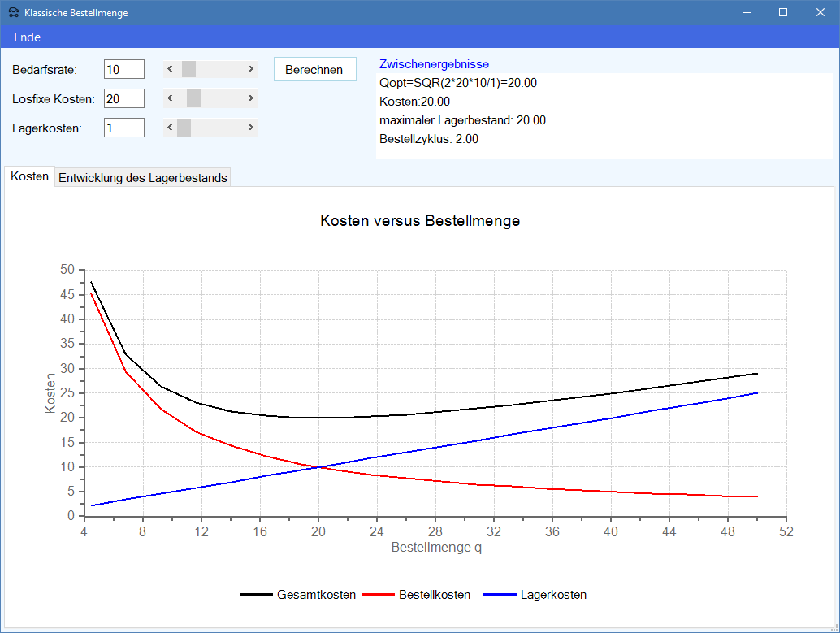
Task: Switch to Entwicklung des Lagerbestands tab
Action: 143,178
